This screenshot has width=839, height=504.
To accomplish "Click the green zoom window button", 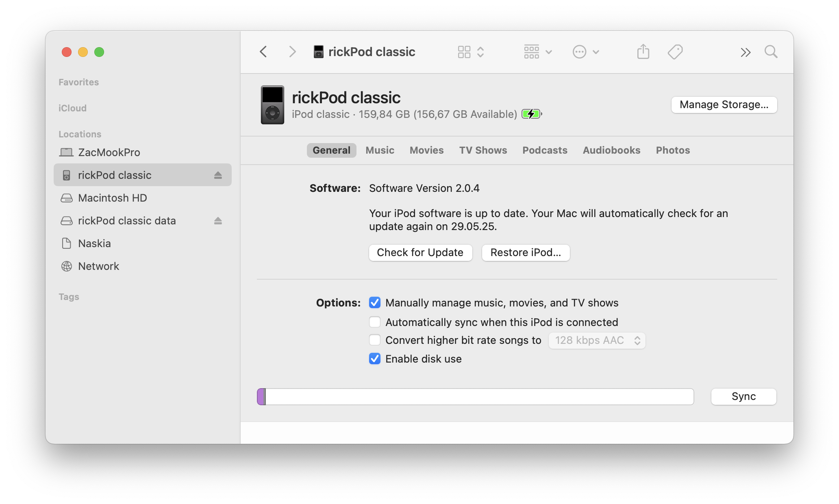I will pos(99,52).
